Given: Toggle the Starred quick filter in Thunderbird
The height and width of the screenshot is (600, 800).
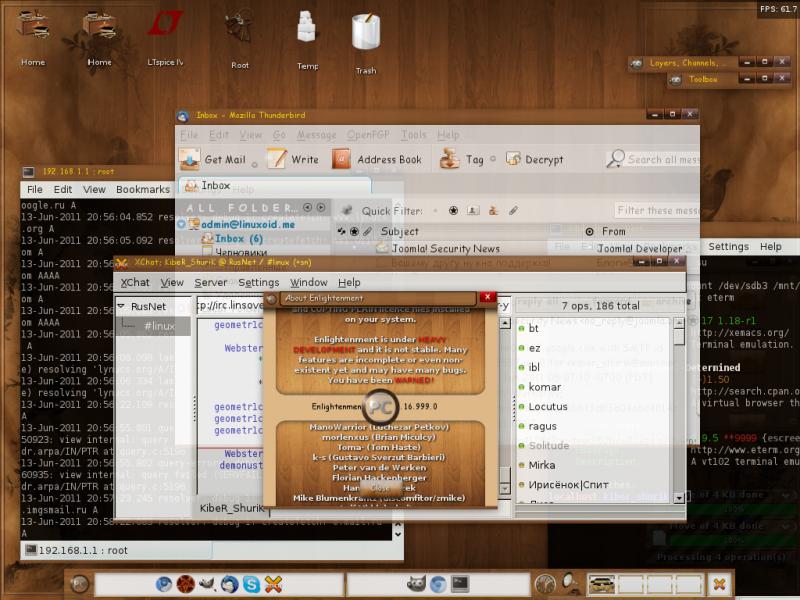Looking at the screenshot, I should tap(453, 211).
